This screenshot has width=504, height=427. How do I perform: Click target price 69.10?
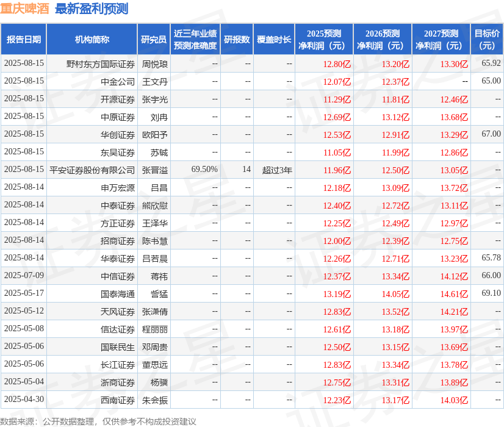[491, 293]
